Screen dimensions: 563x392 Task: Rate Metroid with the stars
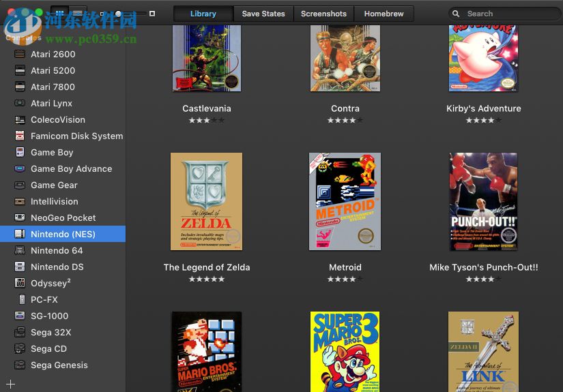(x=345, y=279)
